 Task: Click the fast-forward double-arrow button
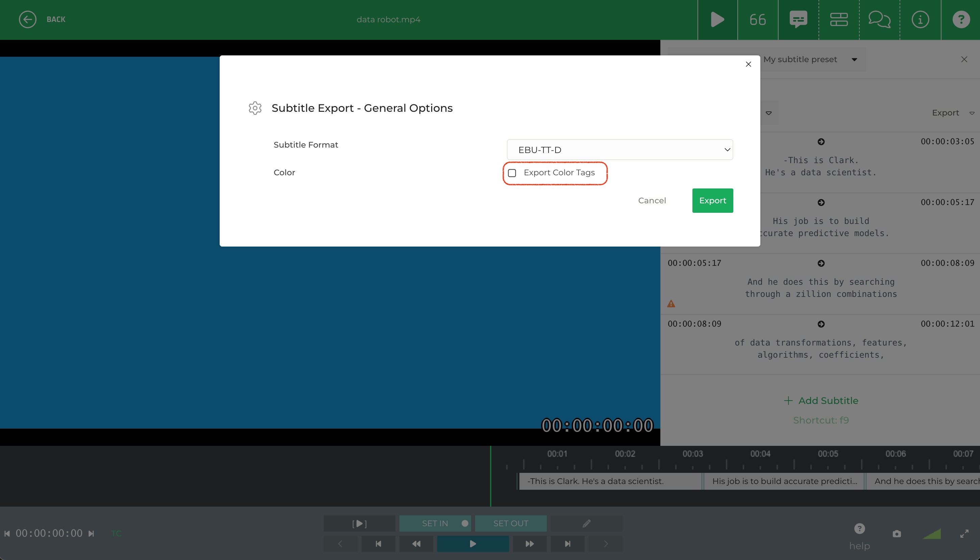(530, 544)
